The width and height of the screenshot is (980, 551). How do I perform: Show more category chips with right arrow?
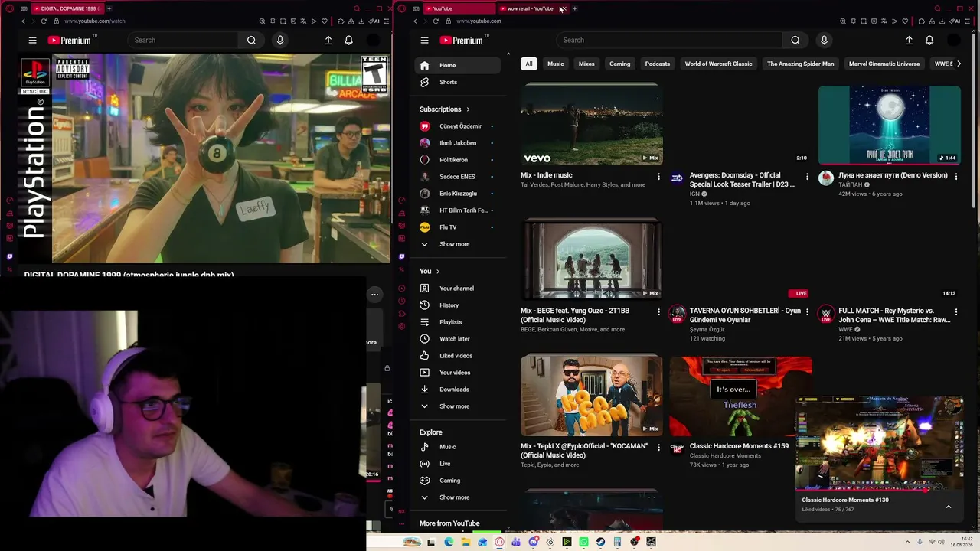pos(959,64)
